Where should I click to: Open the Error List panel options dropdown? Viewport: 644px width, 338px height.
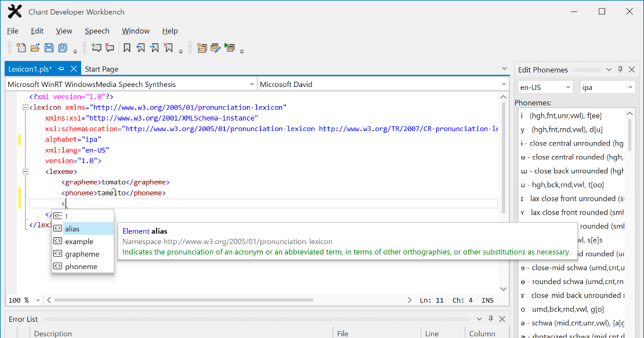pyautogui.click(x=479, y=319)
